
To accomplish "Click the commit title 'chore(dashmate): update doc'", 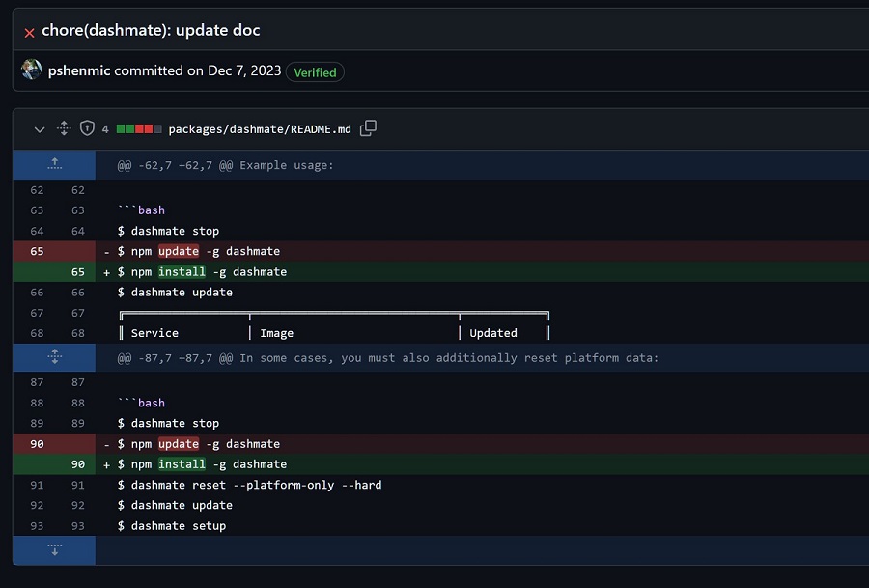I will tap(151, 30).
